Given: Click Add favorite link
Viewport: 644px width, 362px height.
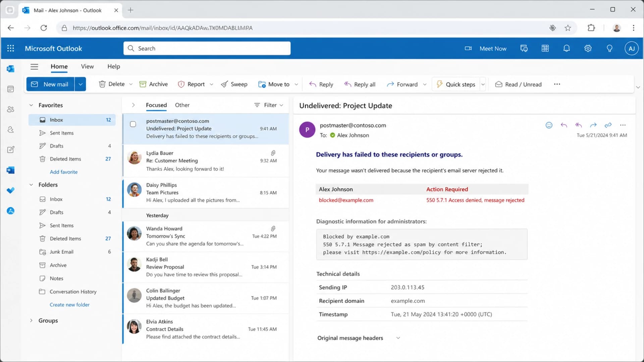Looking at the screenshot, I should pos(64,172).
